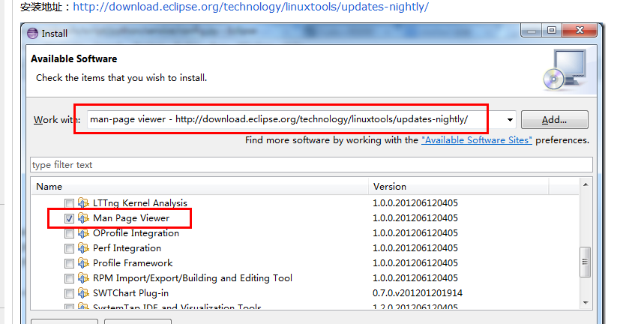Check the OProfile Integration checkbox

pos(69,234)
